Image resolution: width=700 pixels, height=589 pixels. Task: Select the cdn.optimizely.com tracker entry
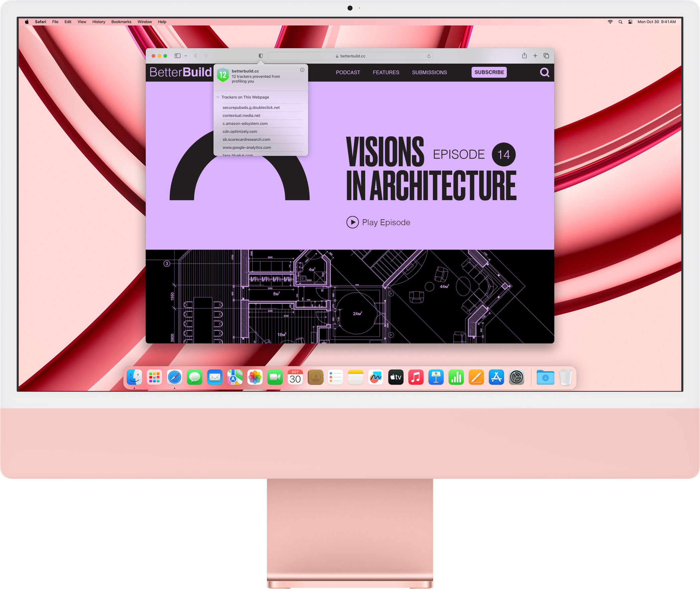(x=240, y=132)
